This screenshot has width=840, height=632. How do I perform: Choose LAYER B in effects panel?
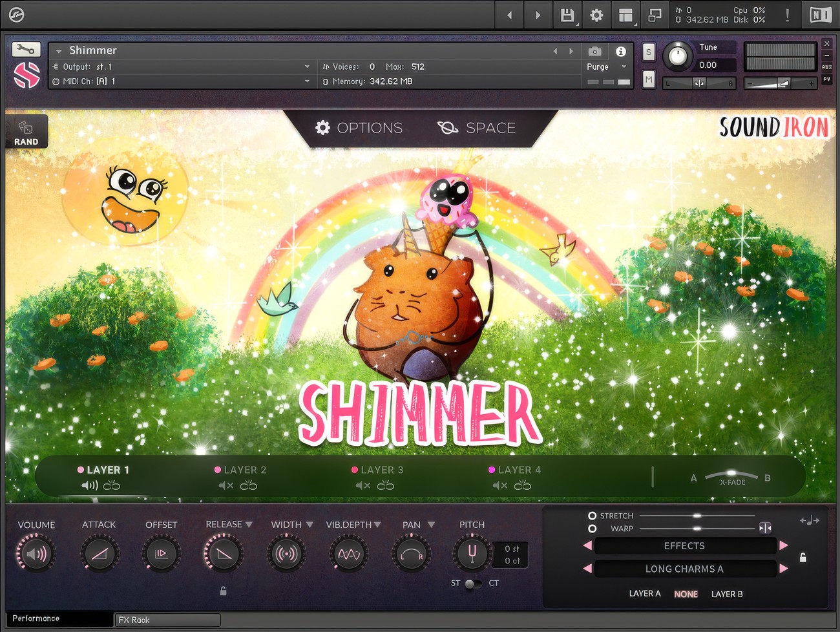click(x=727, y=594)
